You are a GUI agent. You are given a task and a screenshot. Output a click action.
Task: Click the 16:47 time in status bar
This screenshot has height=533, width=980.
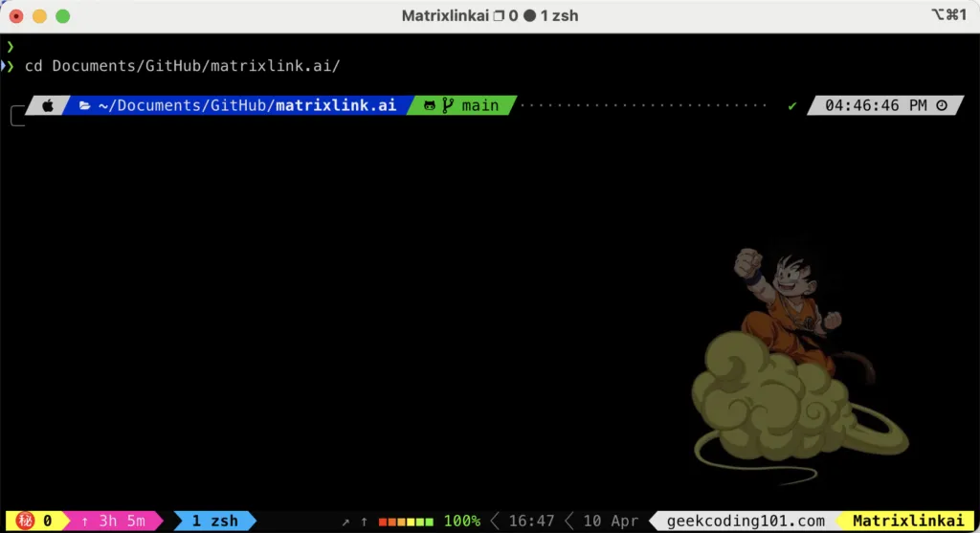click(x=531, y=521)
